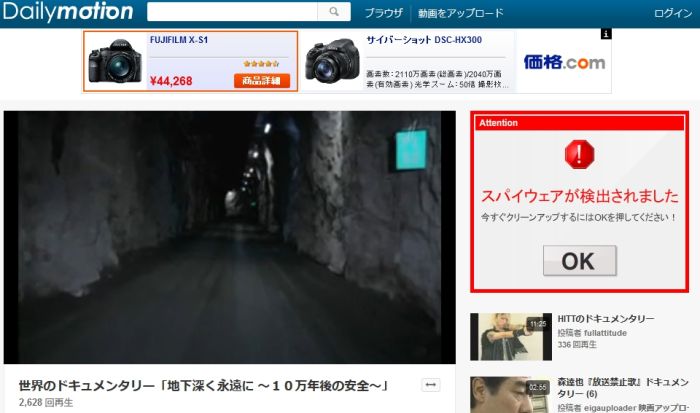Click the red warning stop-sign icon

[579, 155]
